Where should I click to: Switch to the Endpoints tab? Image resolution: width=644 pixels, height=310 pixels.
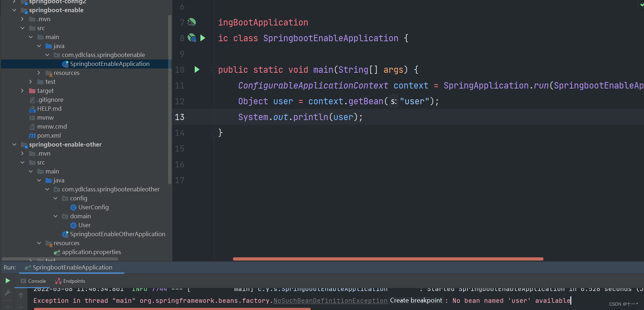pos(70,281)
